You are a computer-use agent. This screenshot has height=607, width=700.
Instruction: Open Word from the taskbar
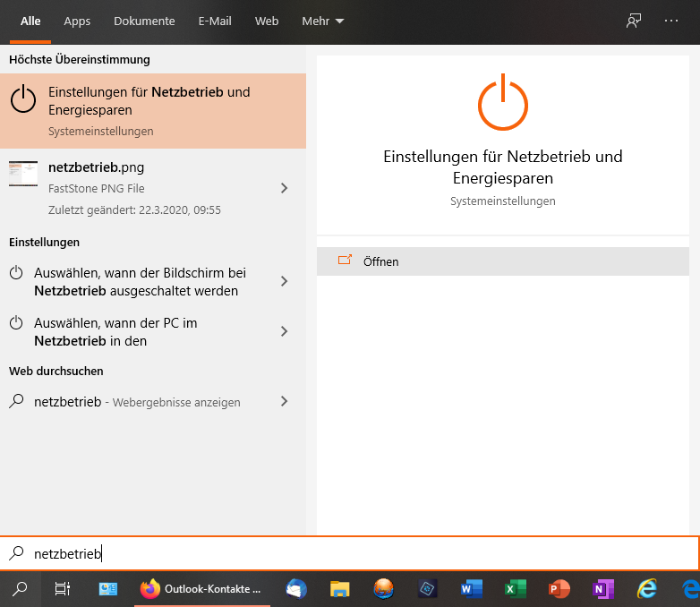(471, 588)
